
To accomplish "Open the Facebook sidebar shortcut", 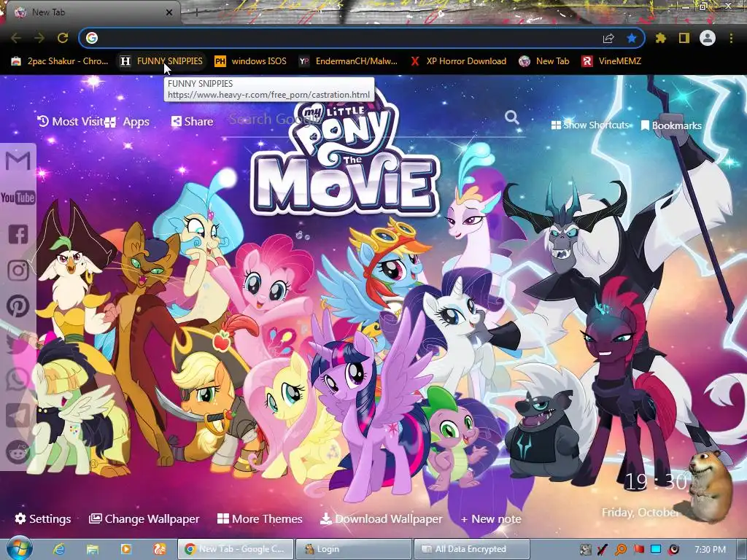I will pos(18,234).
